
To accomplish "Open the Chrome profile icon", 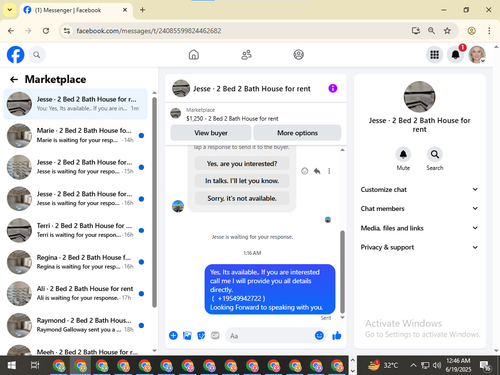I will tap(471, 31).
